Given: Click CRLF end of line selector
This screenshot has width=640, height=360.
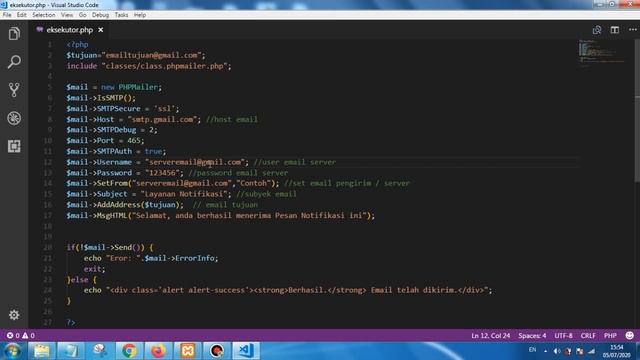Looking at the screenshot, I should pyautogui.click(x=588, y=336).
